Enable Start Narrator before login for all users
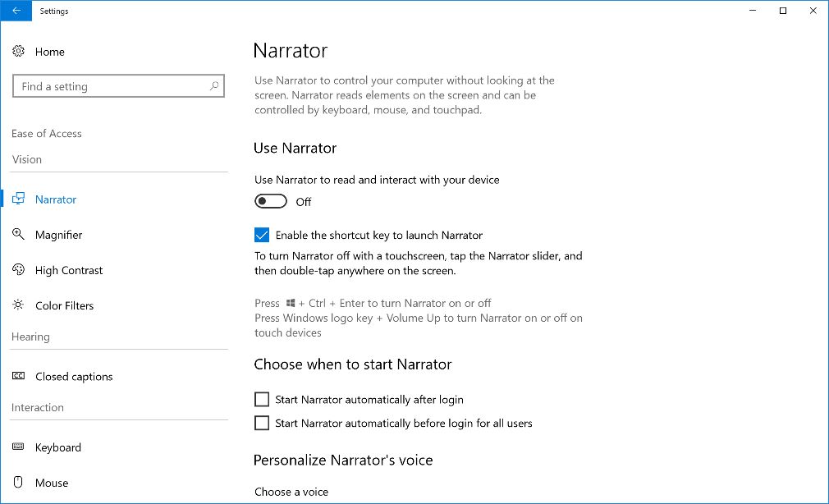Screen dimensions: 829x504 tap(262, 424)
